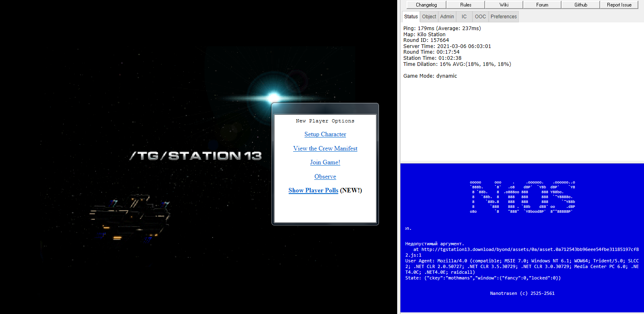Open the Rules page button

point(466,5)
